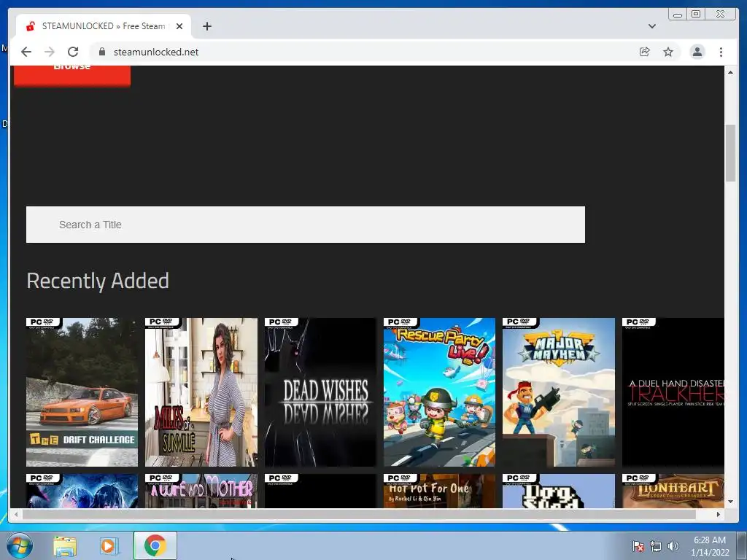747x560 pixels.
Task: Open the Trackher game cover
Action: (x=673, y=392)
